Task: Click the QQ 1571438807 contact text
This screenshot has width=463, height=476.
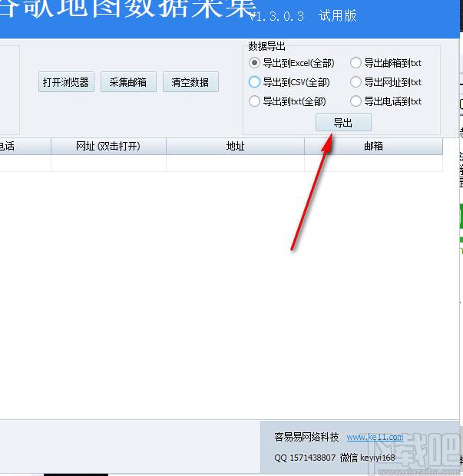Action: pyautogui.click(x=305, y=458)
